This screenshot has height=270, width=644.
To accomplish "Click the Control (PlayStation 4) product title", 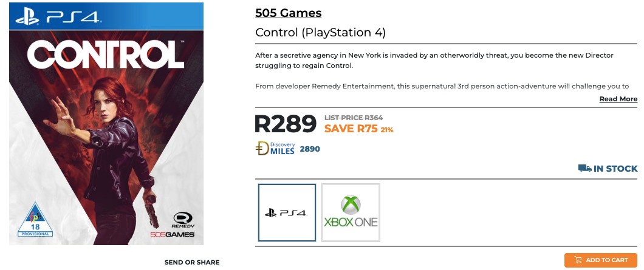I will [320, 33].
